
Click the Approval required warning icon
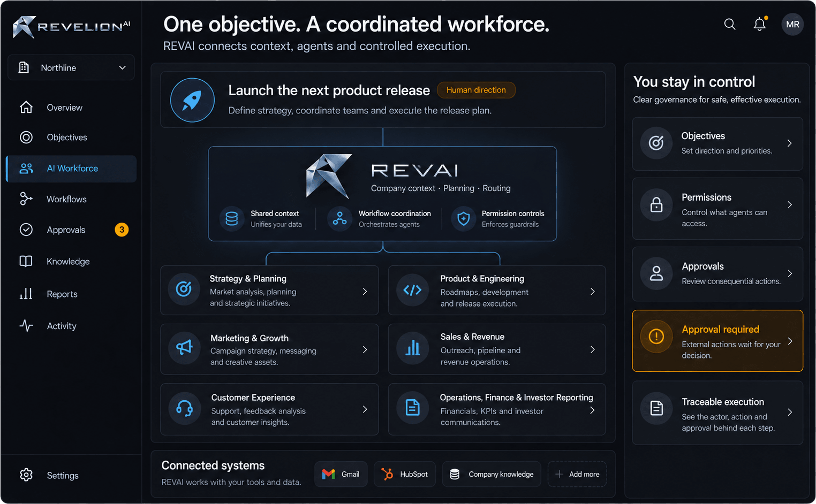656,337
